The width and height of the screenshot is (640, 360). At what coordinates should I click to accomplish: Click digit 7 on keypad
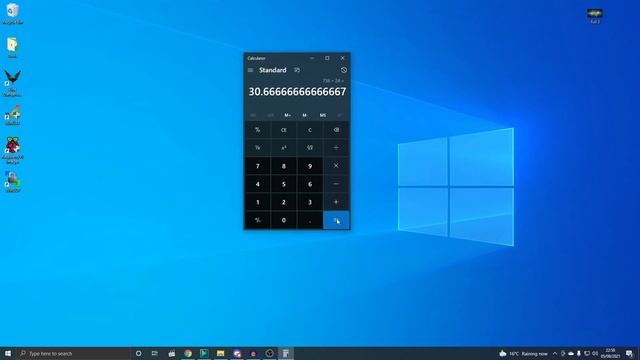[x=258, y=166]
